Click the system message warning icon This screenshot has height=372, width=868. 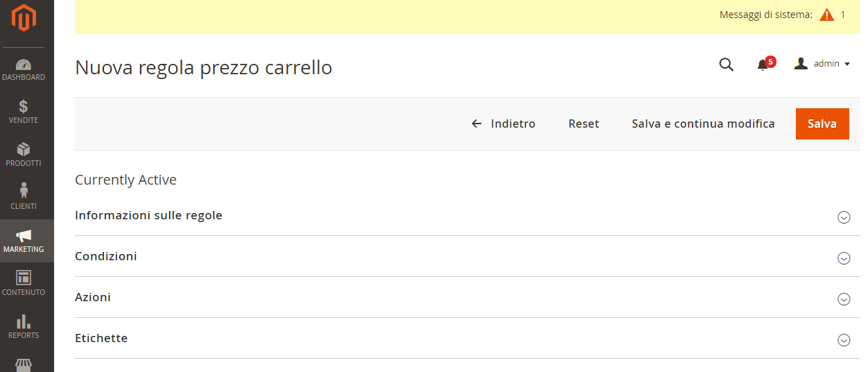coord(826,15)
